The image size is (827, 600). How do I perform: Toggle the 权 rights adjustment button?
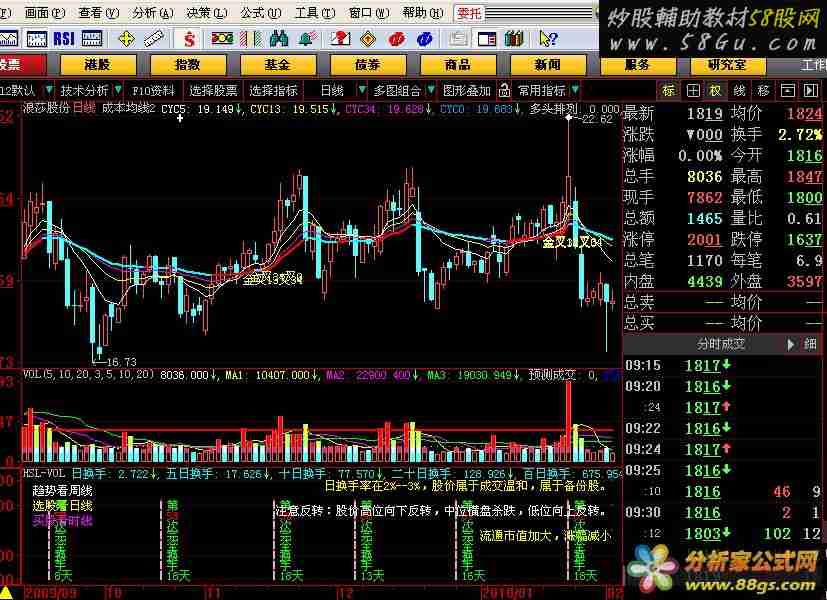click(x=716, y=91)
